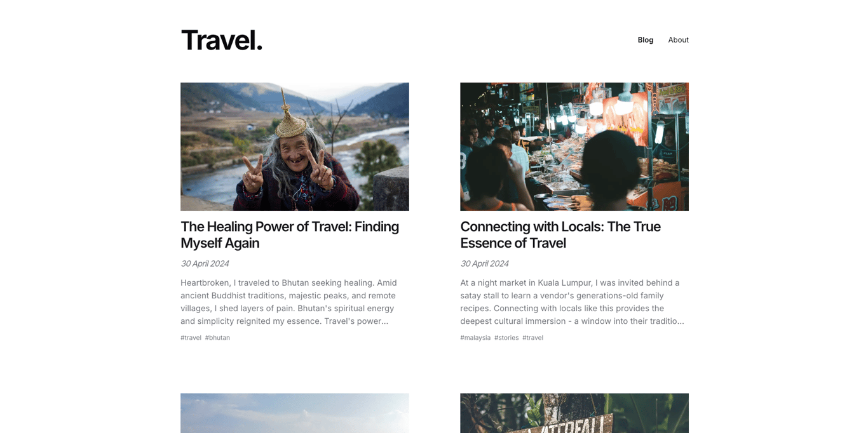Open the waterfall sign photo thumbnail
The width and height of the screenshot is (868, 433).
pos(574,413)
